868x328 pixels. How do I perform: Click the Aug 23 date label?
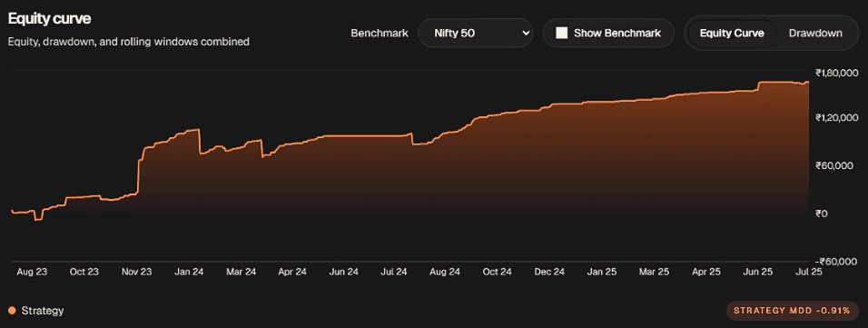[x=32, y=272]
